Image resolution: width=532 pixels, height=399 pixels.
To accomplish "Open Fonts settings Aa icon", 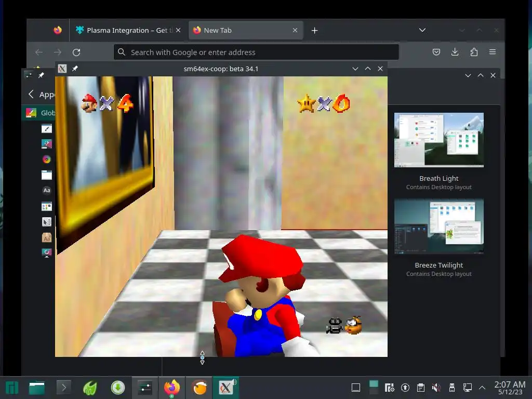I will 46,190.
